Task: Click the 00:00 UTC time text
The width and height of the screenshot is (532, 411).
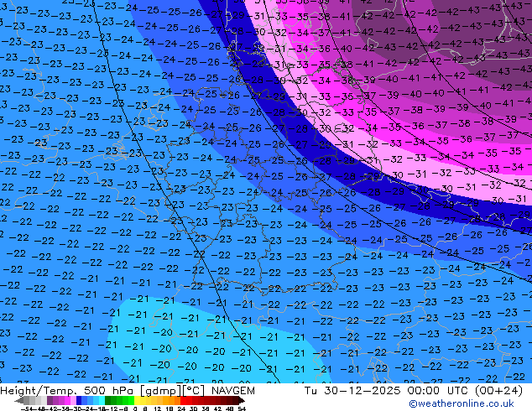Action: [x=438, y=391]
